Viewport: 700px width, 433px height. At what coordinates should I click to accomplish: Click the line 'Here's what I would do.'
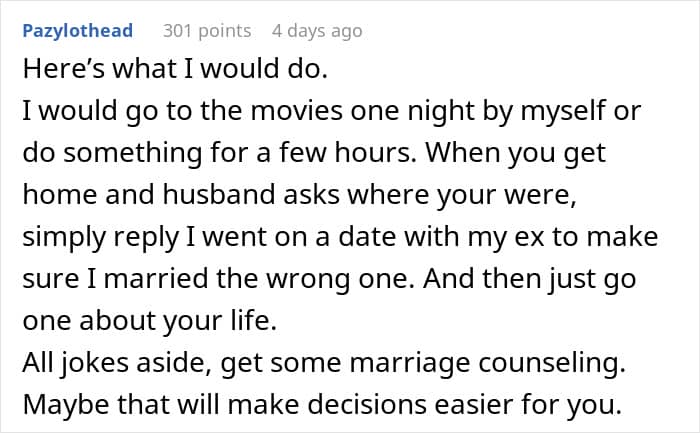tap(175, 69)
